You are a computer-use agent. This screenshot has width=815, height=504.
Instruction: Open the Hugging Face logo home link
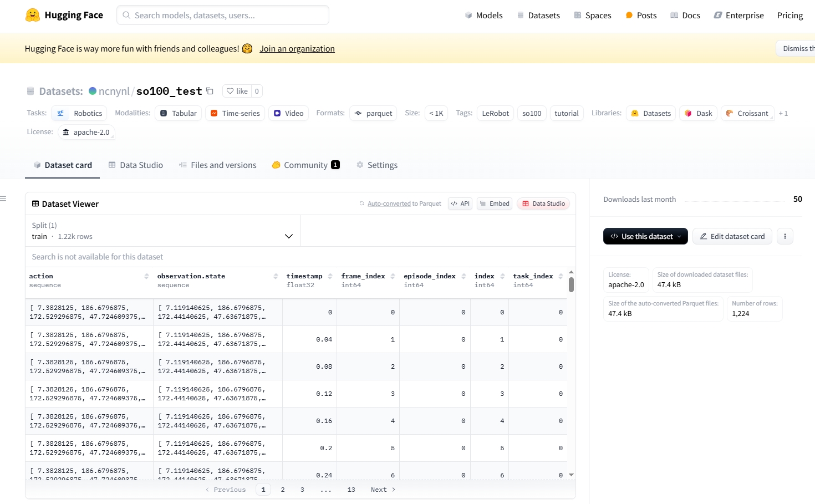64,15
